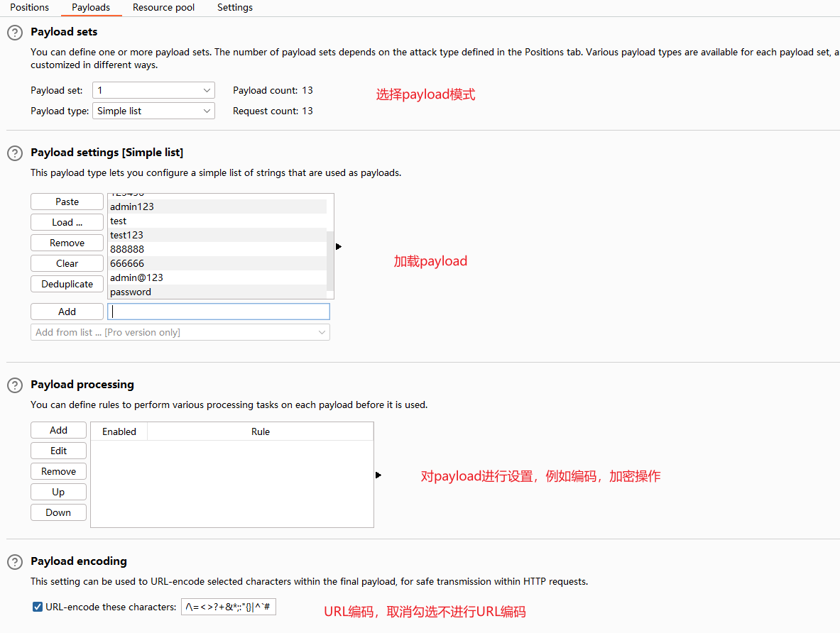Uncheck URL-encode these characters checkbox
This screenshot has height=633, width=840.
tap(38, 607)
